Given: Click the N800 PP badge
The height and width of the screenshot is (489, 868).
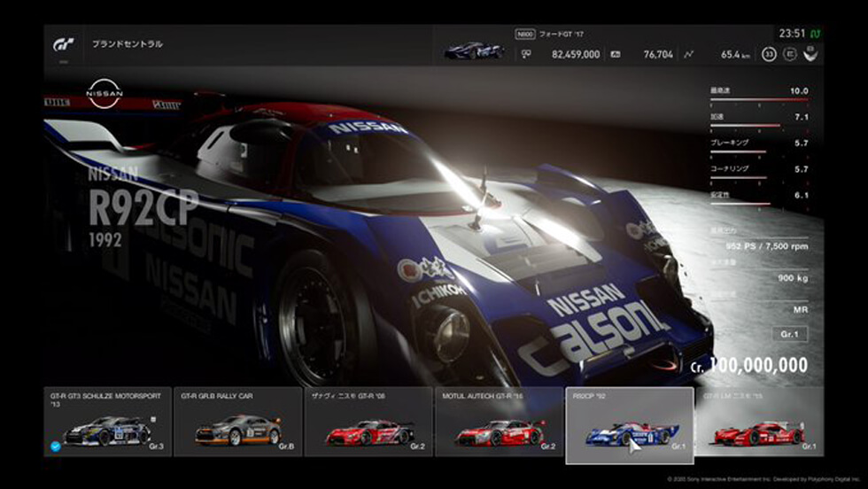Looking at the screenshot, I should click(524, 35).
